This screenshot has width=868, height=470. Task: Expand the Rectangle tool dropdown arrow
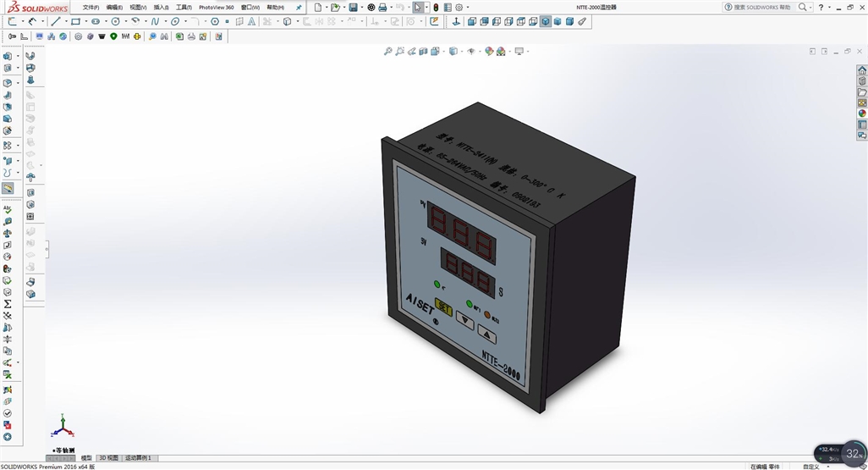(85, 22)
